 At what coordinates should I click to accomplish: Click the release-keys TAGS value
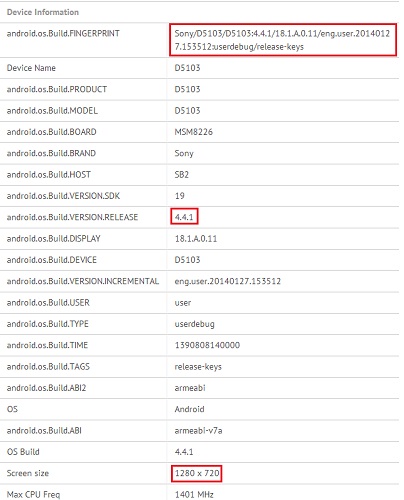(198, 367)
